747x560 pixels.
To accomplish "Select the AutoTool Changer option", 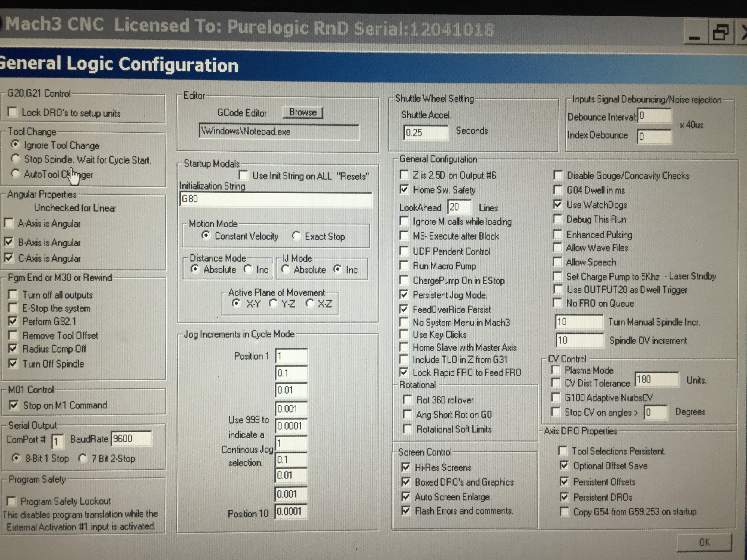I will (16, 173).
